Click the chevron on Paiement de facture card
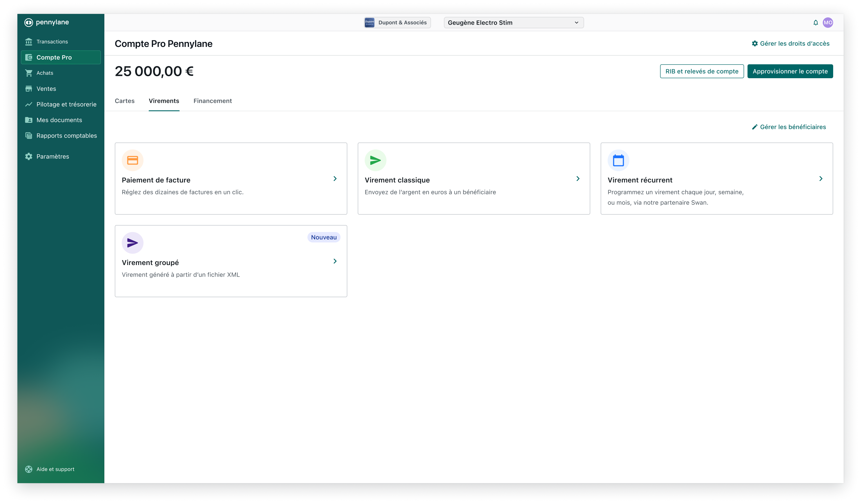Viewport: 861px width, 504px height. coord(335,179)
